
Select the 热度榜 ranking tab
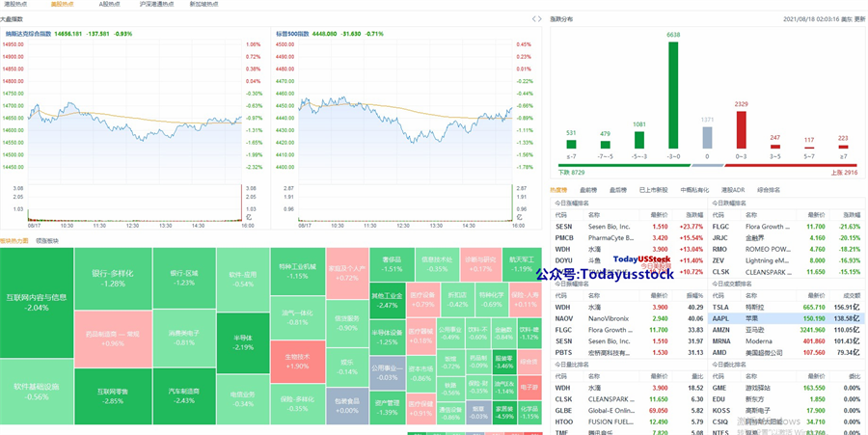pos(559,190)
